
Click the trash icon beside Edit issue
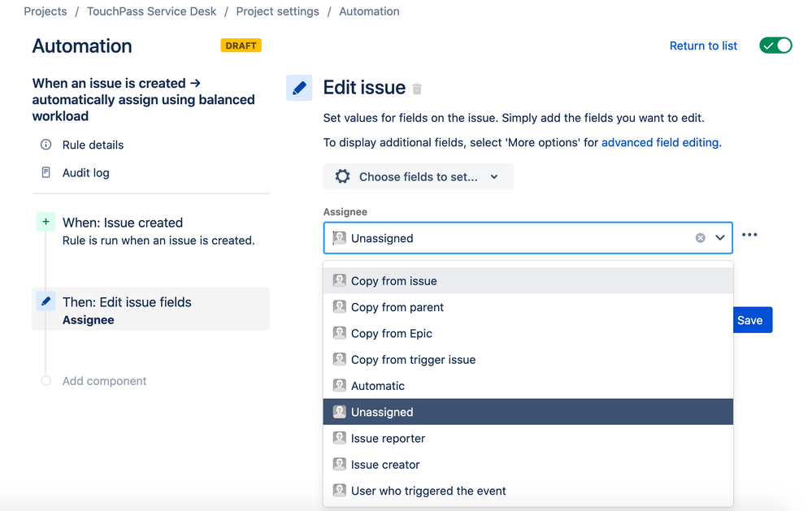pyautogui.click(x=417, y=89)
